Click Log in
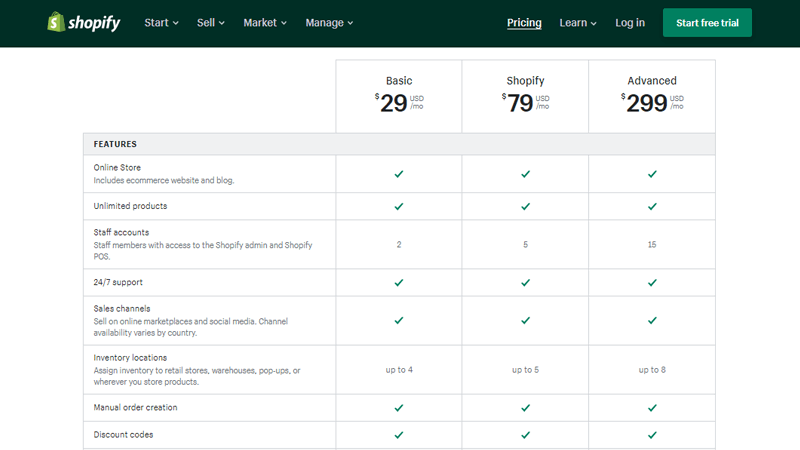 630,22
